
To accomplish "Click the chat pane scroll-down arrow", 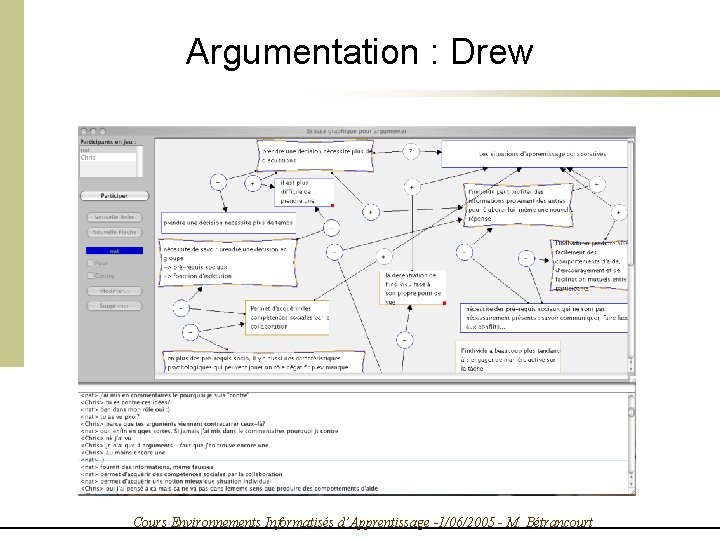I will click(x=632, y=484).
